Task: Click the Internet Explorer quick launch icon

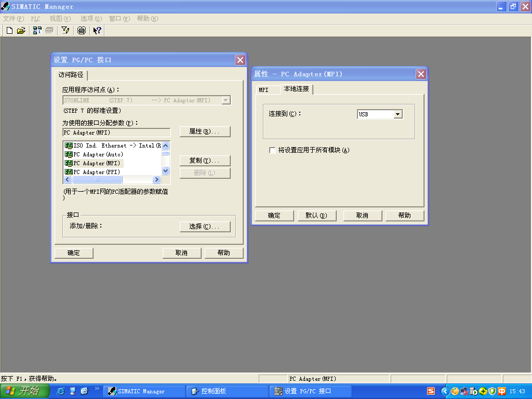Action: 61,391
